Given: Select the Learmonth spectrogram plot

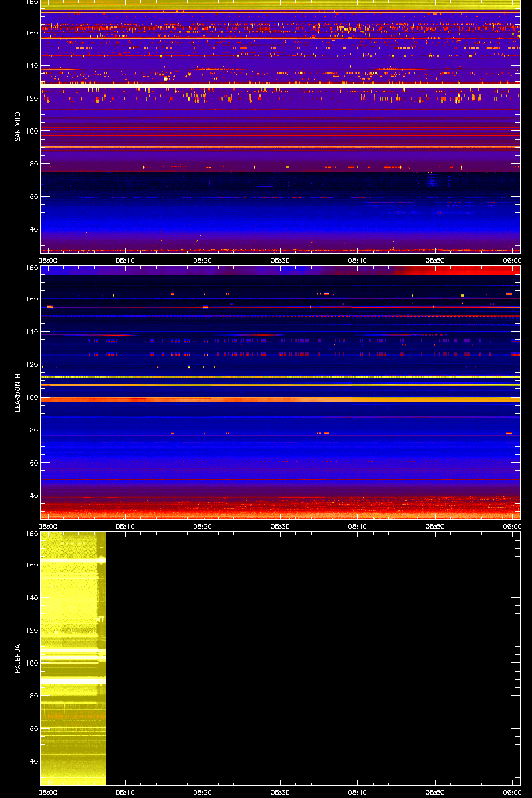Looking at the screenshot, I should tap(280, 392).
